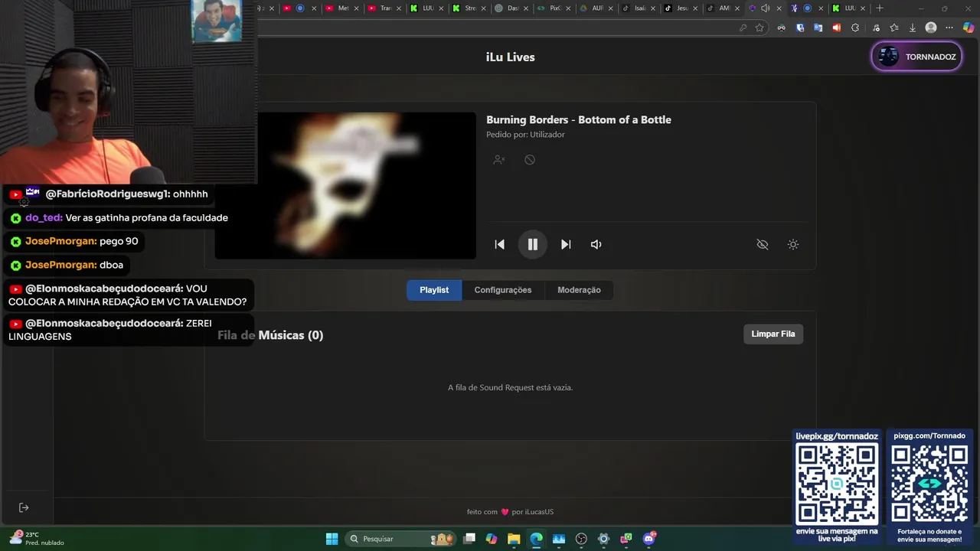Switch to the Dash browser tab
Image resolution: width=980 pixels, height=551 pixels.
[511, 8]
